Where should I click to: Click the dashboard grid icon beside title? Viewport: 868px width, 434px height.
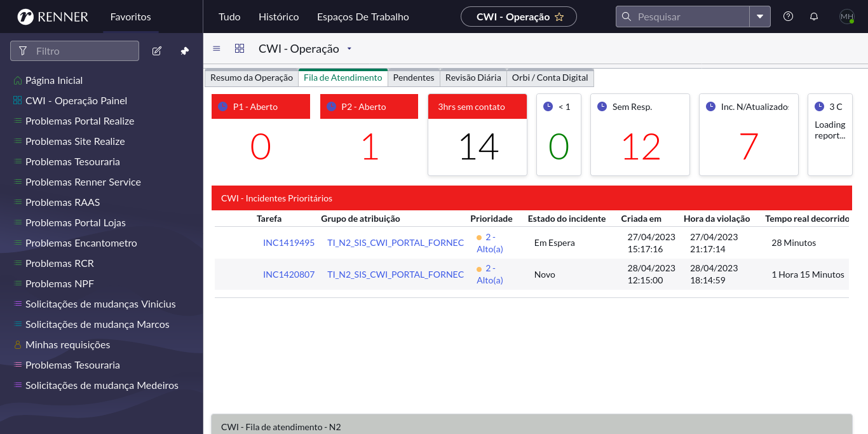(240, 48)
